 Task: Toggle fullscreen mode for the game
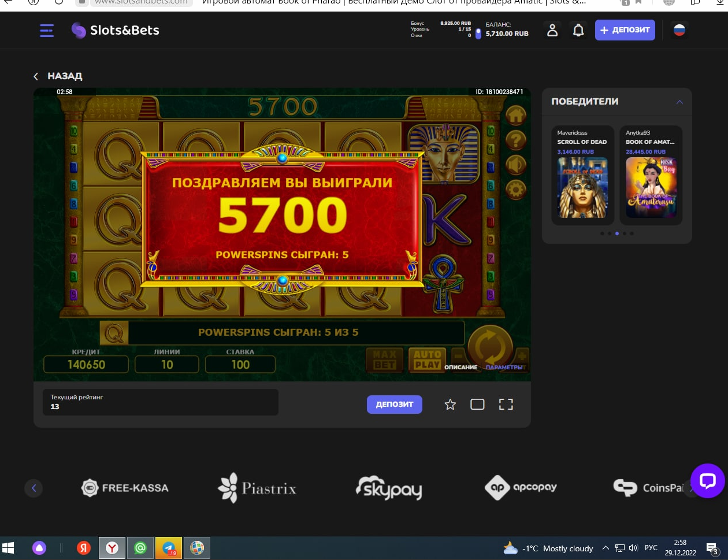point(506,405)
